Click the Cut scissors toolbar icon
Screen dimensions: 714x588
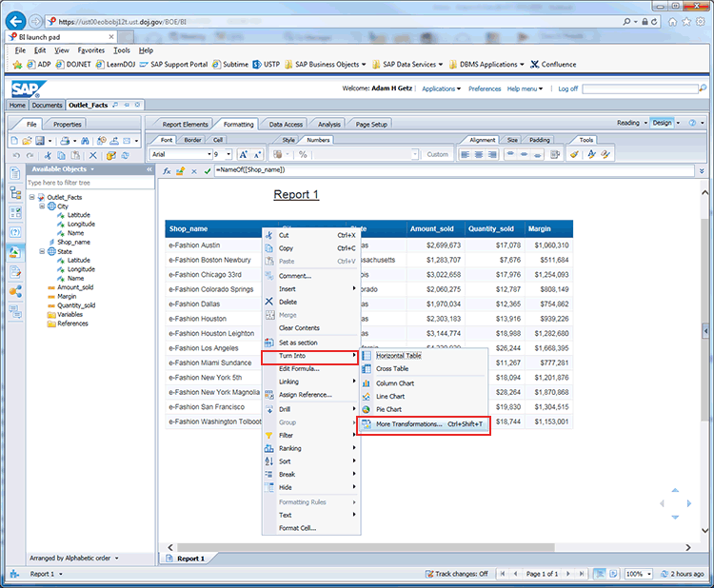[x=48, y=156]
